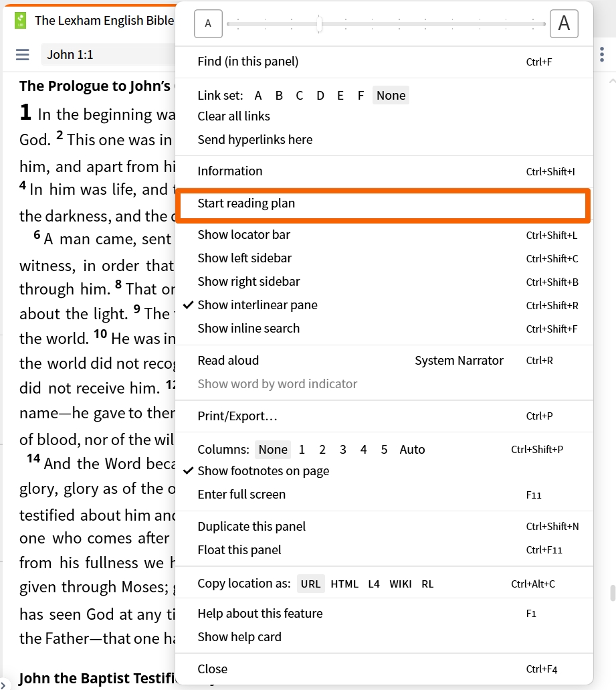Set columns to 3
The height and width of the screenshot is (690, 616).
point(343,449)
